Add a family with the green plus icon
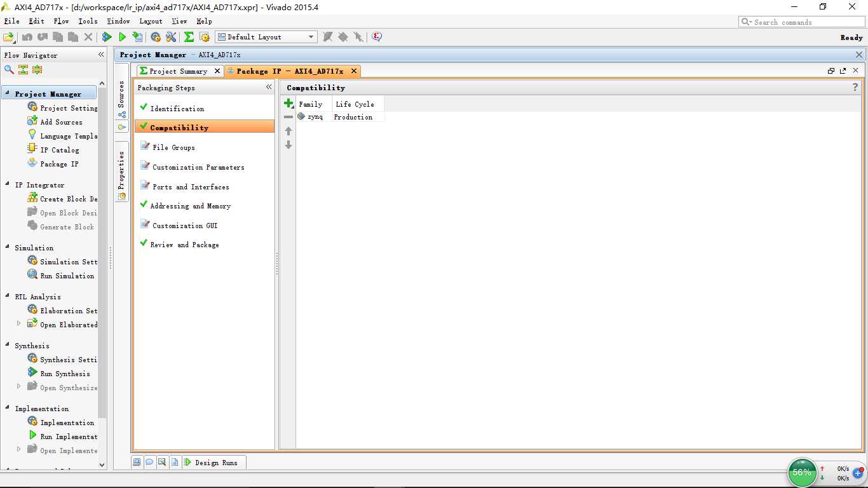 click(288, 104)
